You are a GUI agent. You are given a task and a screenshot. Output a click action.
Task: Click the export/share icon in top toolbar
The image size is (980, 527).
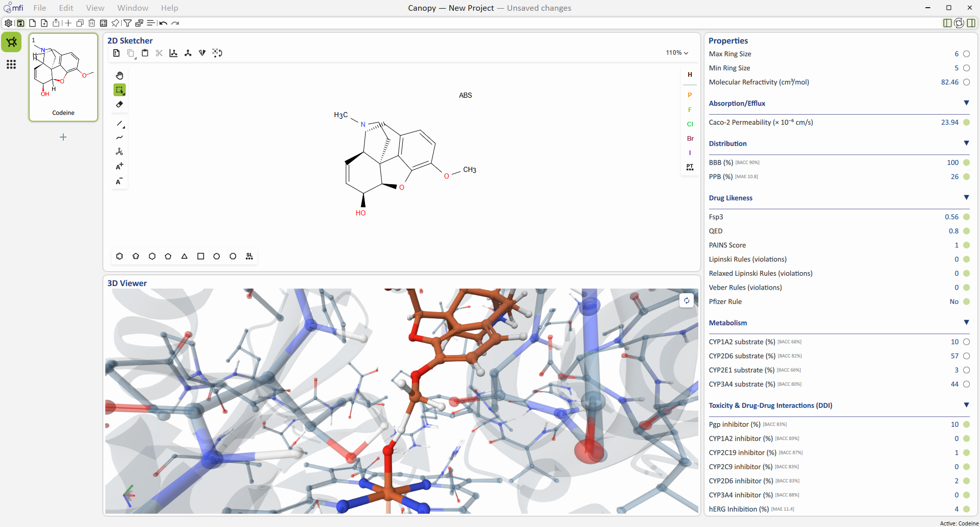point(56,23)
